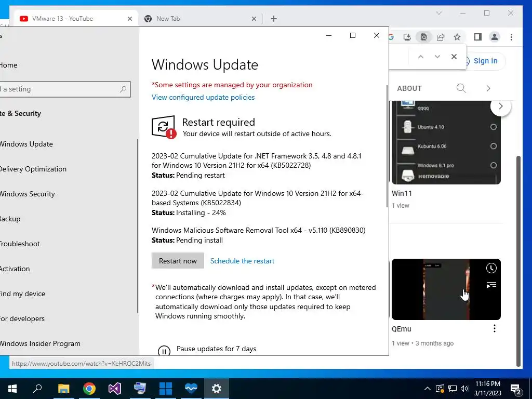Open network icon in system tray

click(453, 389)
